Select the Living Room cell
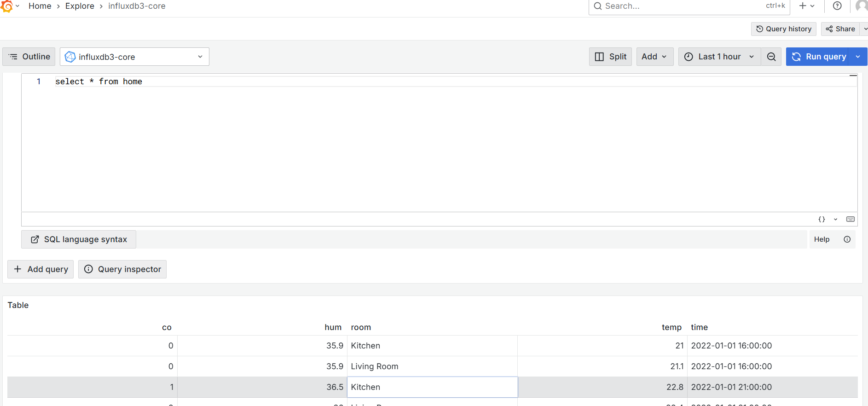 pyautogui.click(x=432, y=366)
